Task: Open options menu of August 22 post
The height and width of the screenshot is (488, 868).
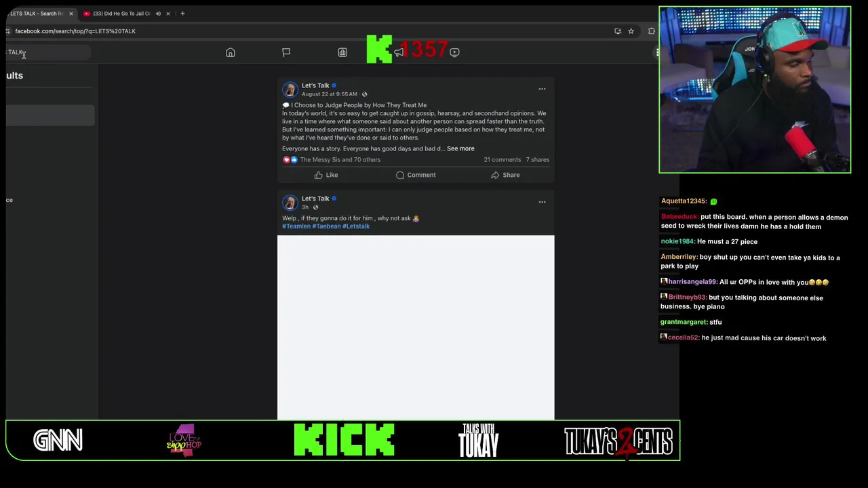Action: [x=542, y=89]
